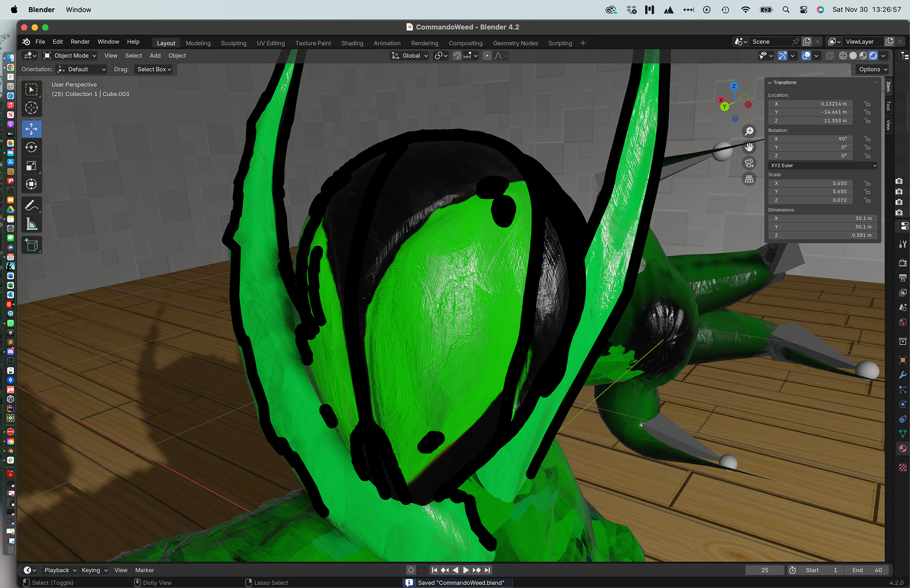Open the World properties tab
The image size is (910, 588).
[x=902, y=322]
